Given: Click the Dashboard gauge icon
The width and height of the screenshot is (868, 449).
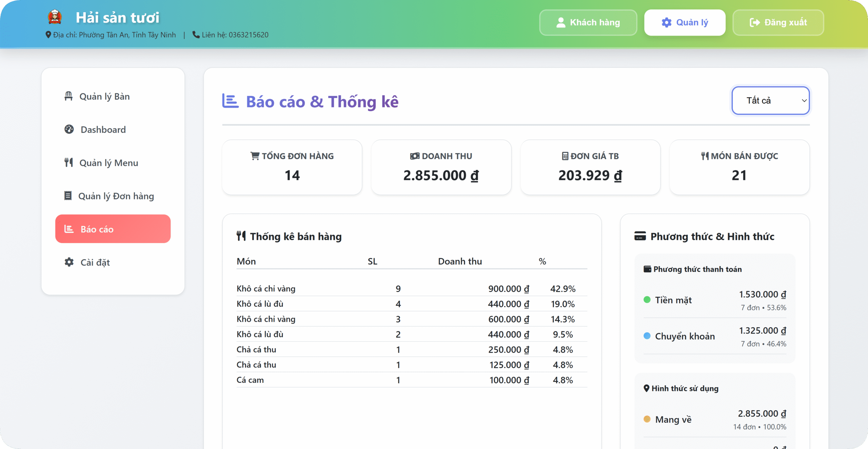Looking at the screenshot, I should tap(69, 129).
